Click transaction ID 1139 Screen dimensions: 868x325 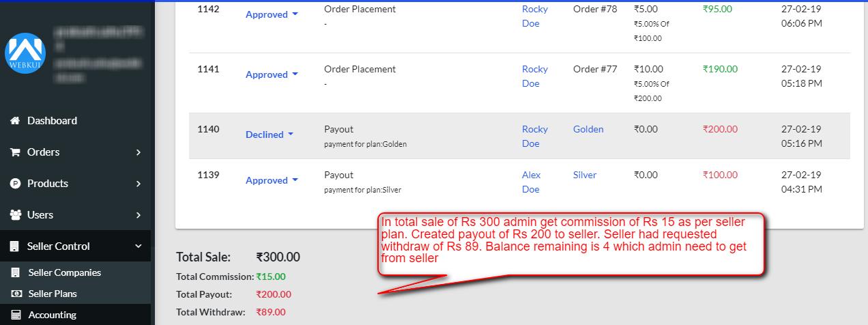pos(208,175)
